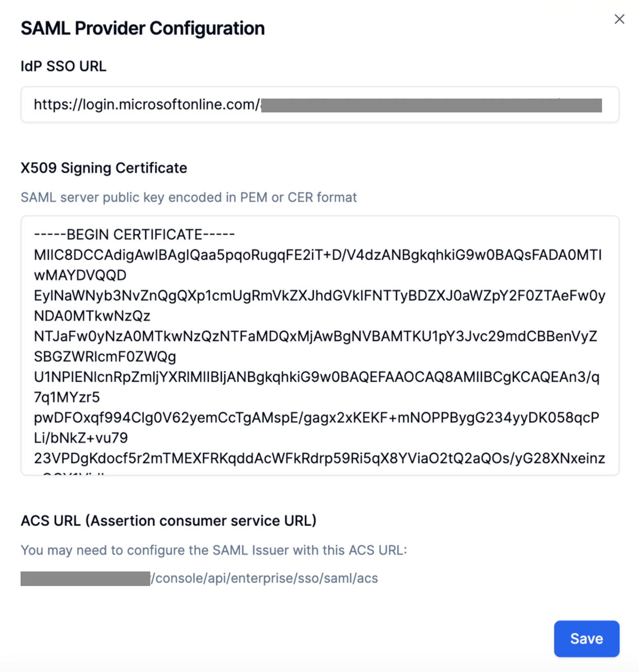
Task: Click the certificate line starting with EyINaWNyb3
Action: [x=319, y=296]
